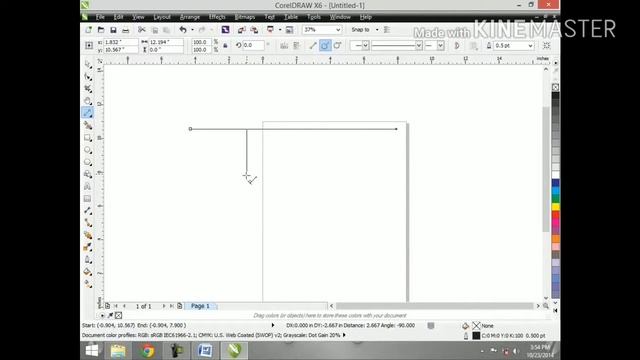Click the Windows Start button

pyautogui.click(x=92, y=351)
